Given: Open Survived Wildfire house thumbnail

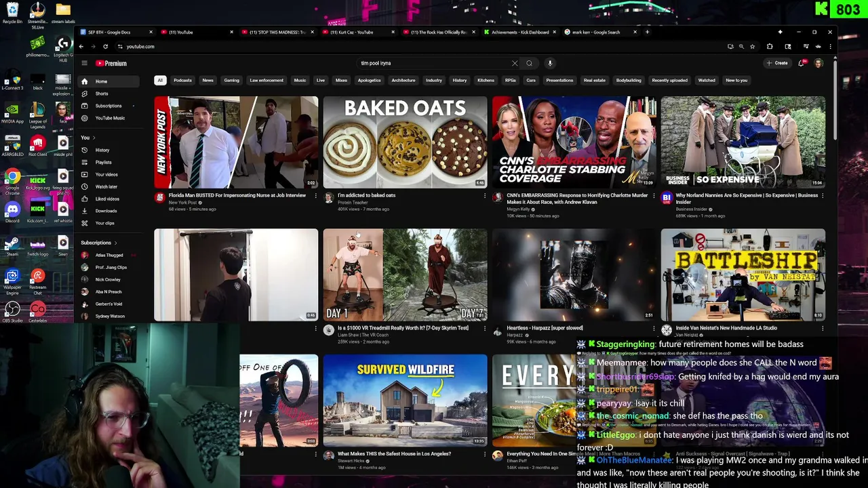Looking at the screenshot, I should pyautogui.click(x=405, y=401).
